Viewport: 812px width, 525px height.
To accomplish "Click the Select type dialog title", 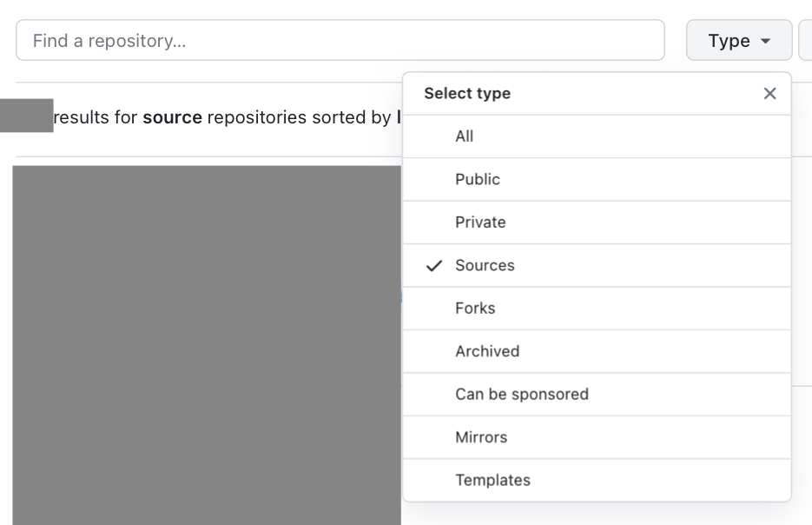I will pos(466,93).
